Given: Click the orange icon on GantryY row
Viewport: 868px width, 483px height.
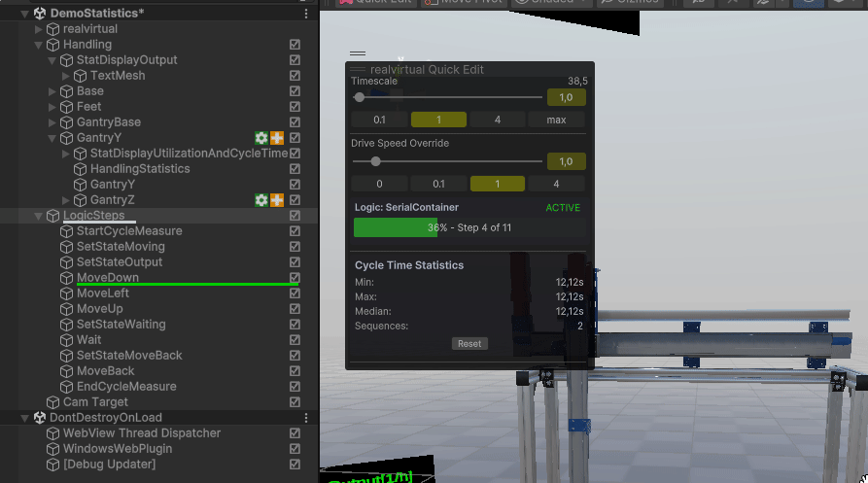Looking at the screenshot, I should point(277,138).
